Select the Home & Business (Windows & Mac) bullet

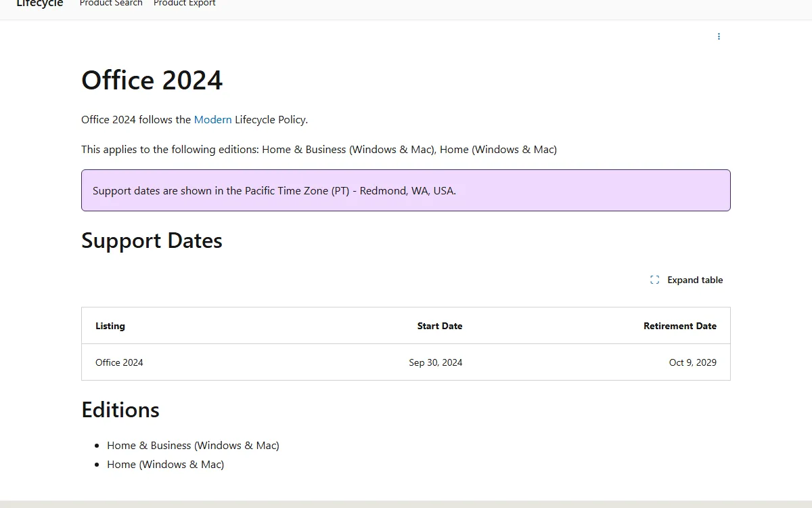point(193,445)
